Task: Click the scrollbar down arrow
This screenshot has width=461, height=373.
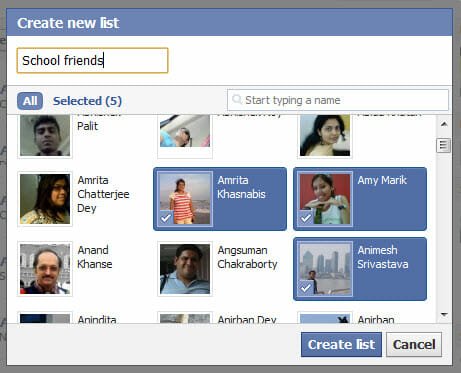Action: pos(444,314)
